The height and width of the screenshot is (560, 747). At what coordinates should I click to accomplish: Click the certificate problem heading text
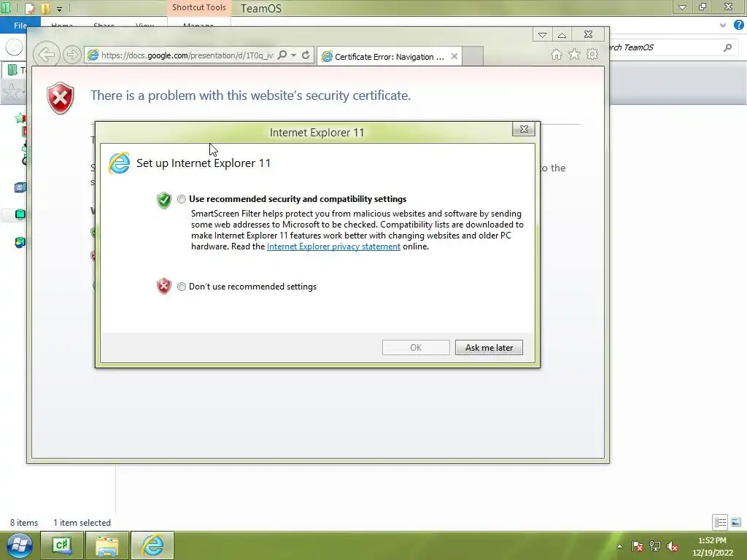tap(251, 96)
